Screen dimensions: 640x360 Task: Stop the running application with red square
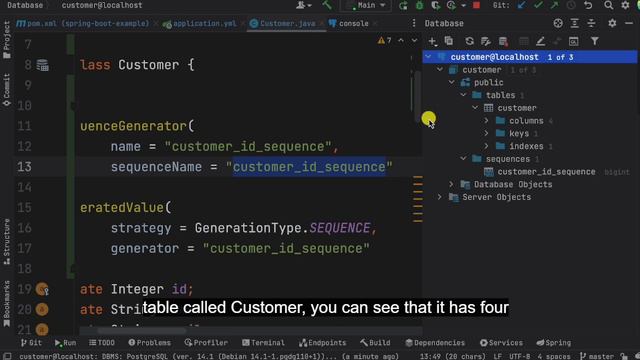476,5
